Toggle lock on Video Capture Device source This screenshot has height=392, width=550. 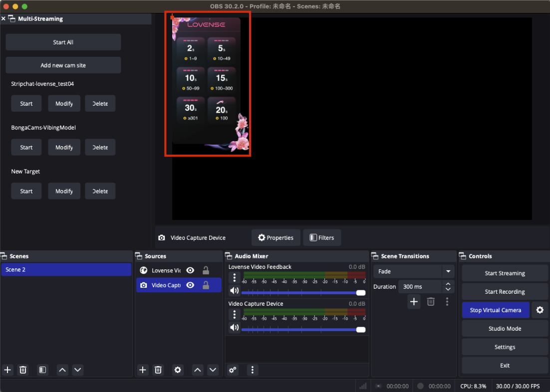206,285
